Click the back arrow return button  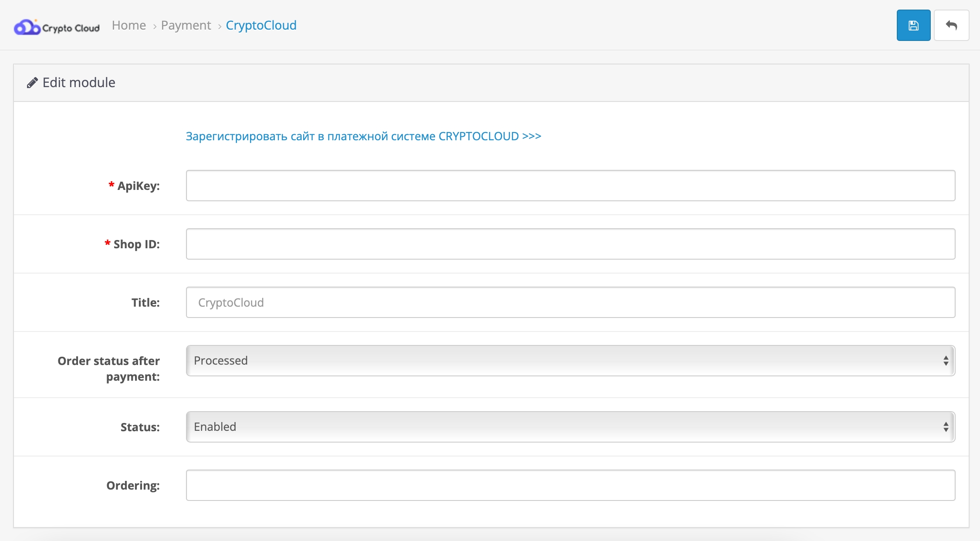tap(951, 26)
